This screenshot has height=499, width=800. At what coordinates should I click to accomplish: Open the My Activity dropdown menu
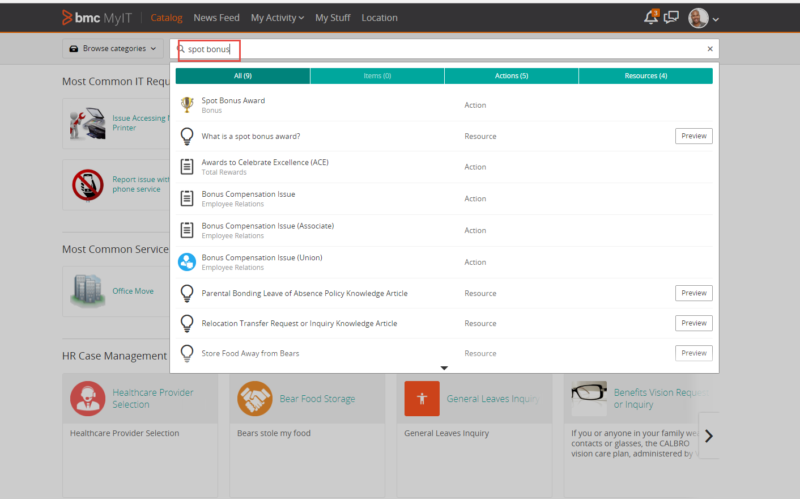(278, 18)
